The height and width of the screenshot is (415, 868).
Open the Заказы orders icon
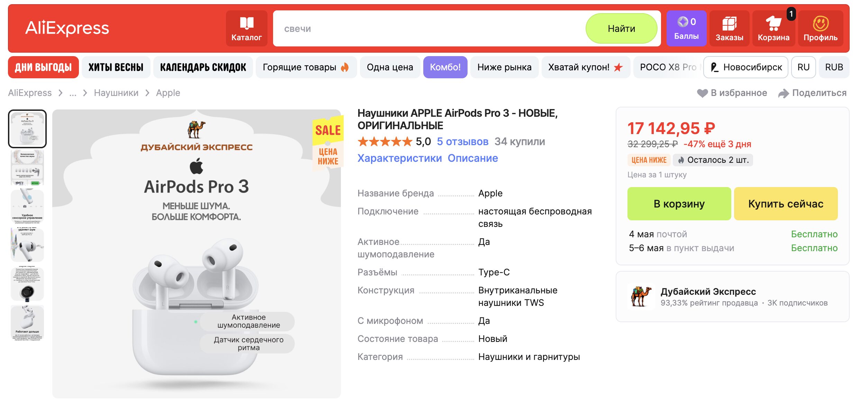[730, 23]
